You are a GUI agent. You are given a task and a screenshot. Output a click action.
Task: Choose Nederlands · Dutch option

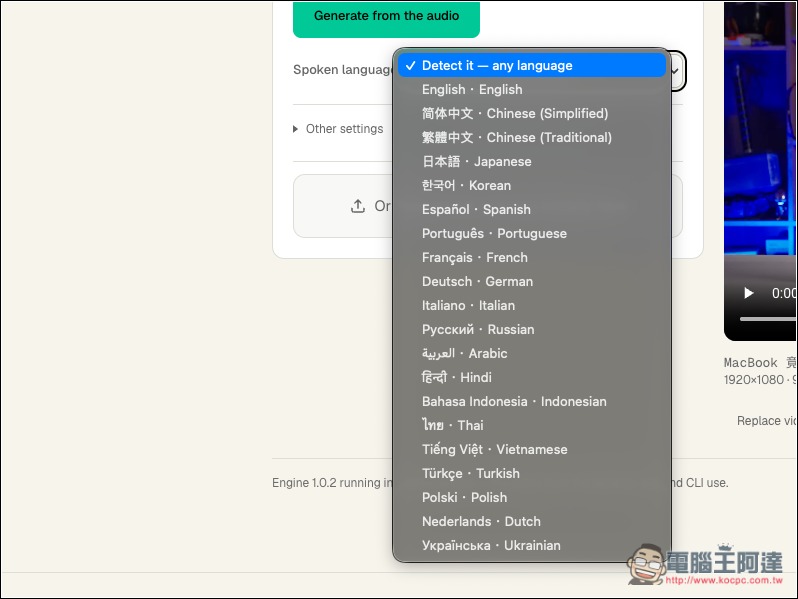531,521
